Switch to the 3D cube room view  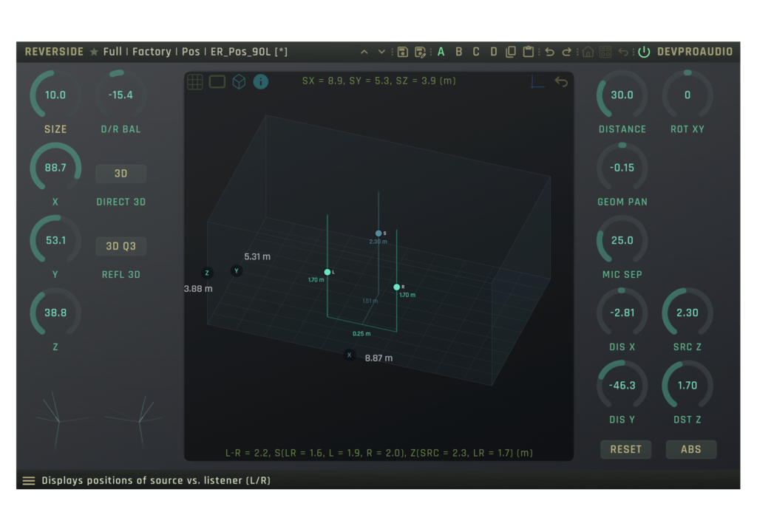(239, 81)
